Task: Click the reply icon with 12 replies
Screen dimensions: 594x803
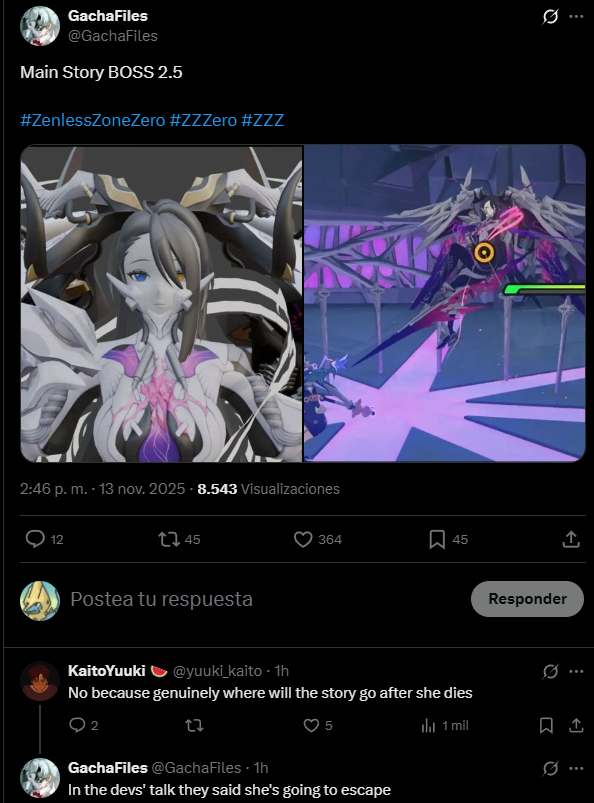Action: point(35,539)
